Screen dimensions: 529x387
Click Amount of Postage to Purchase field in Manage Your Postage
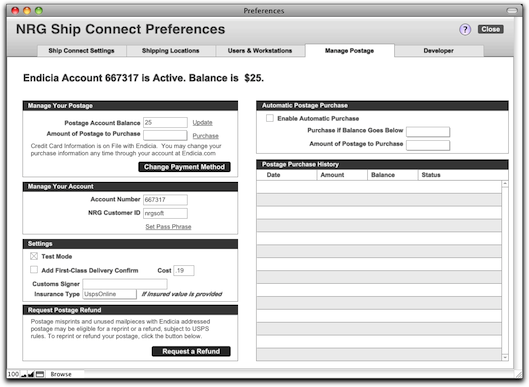(165, 135)
